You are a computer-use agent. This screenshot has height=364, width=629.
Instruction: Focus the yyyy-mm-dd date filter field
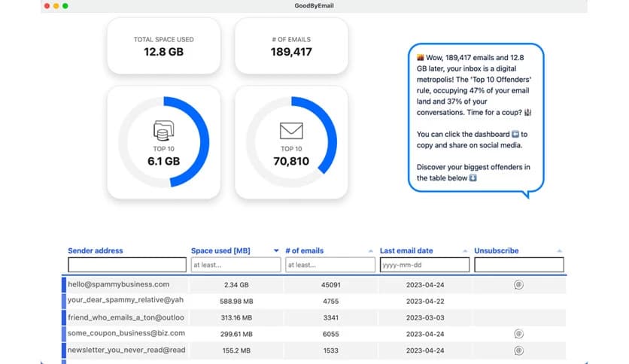coord(424,265)
